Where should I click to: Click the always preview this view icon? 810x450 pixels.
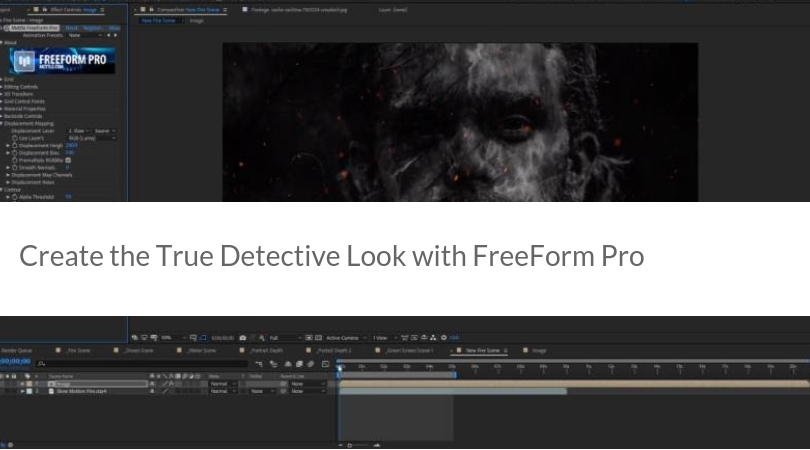[134, 338]
